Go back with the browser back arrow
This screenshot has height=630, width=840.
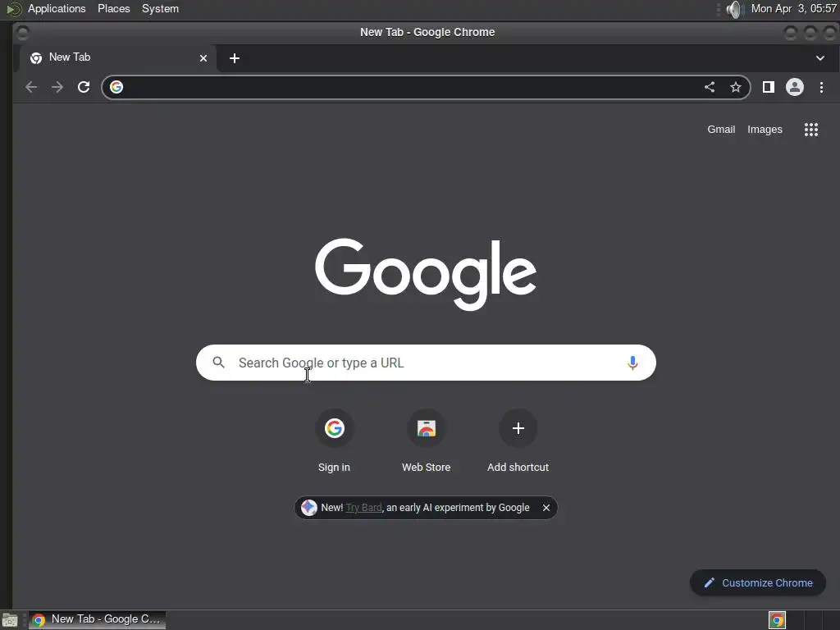coord(31,87)
